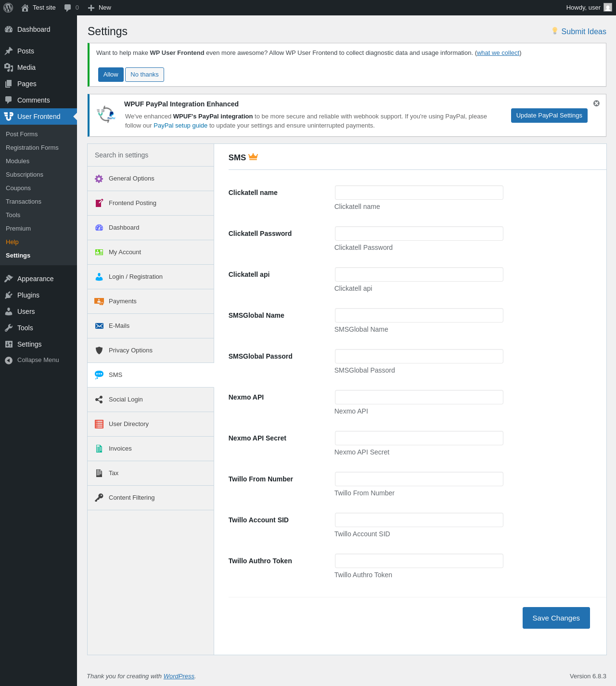The width and height of the screenshot is (616, 686).
Task: Click the Posts pin icon
Action: [9, 51]
